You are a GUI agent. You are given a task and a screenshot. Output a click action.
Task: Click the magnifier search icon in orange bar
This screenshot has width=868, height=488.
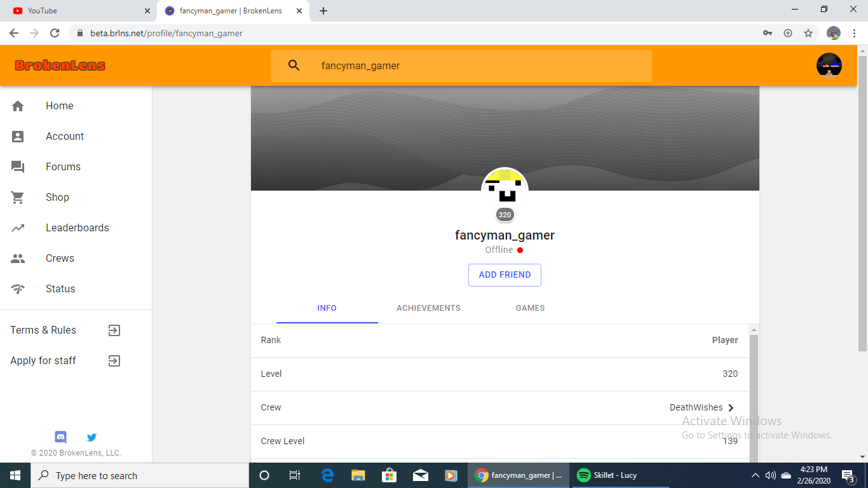pos(294,65)
